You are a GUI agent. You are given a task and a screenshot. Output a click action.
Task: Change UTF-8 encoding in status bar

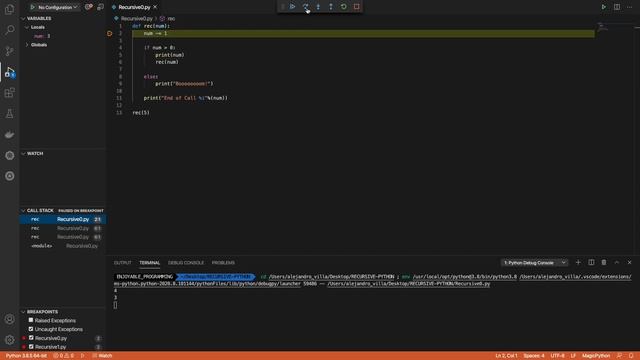click(x=558, y=356)
